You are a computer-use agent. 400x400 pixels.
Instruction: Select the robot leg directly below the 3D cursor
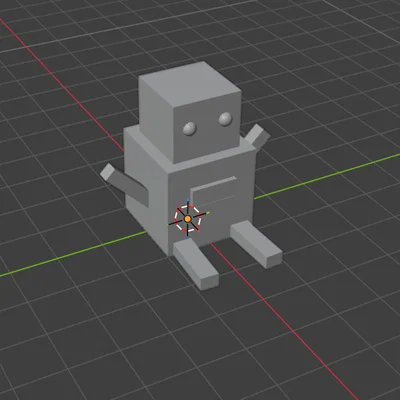(196, 264)
